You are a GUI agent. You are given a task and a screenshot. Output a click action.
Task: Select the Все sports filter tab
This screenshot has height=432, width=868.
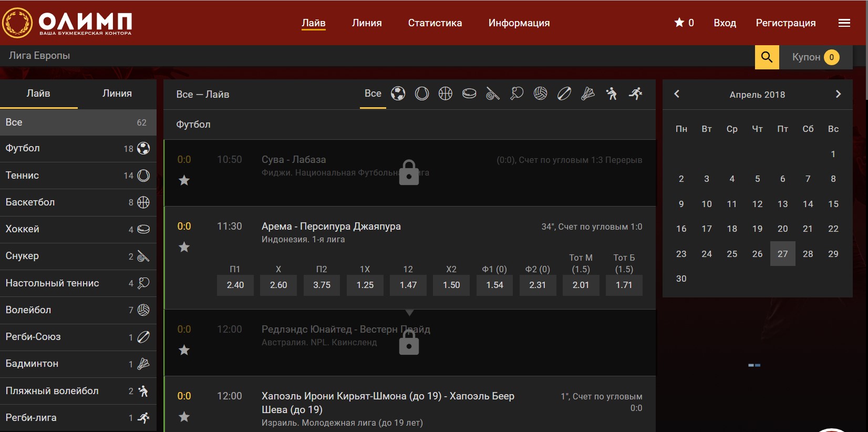[373, 94]
